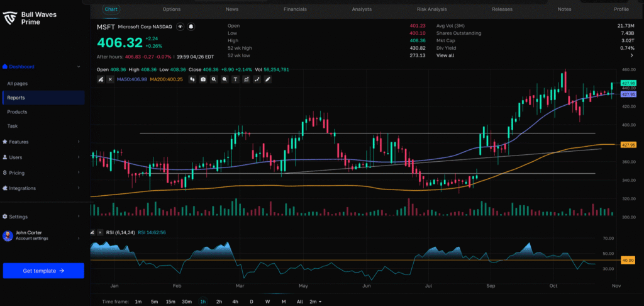This screenshot has height=306, width=644.
Task: Select the W weekly time frame
Action: point(267,302)
